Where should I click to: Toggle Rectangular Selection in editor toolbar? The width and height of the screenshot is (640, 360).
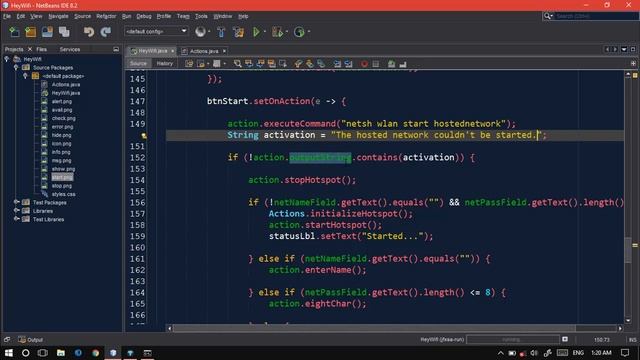tap(282, 64)
